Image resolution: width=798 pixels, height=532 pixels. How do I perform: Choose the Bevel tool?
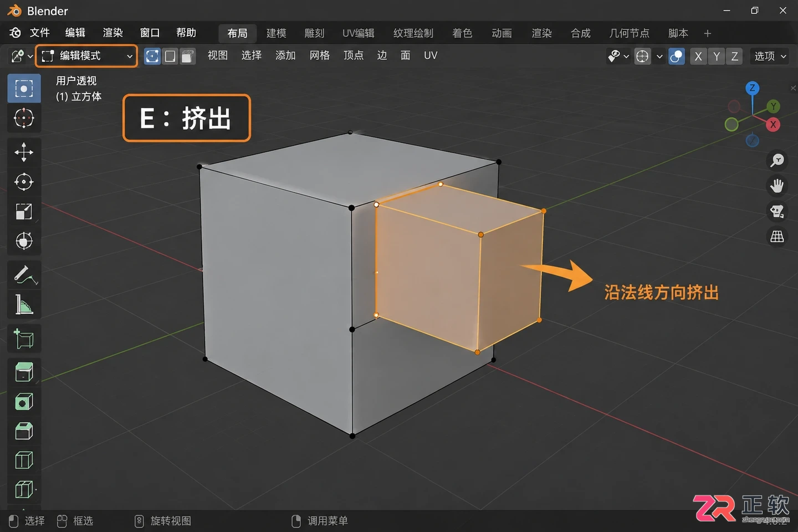(x=24, y=431)
